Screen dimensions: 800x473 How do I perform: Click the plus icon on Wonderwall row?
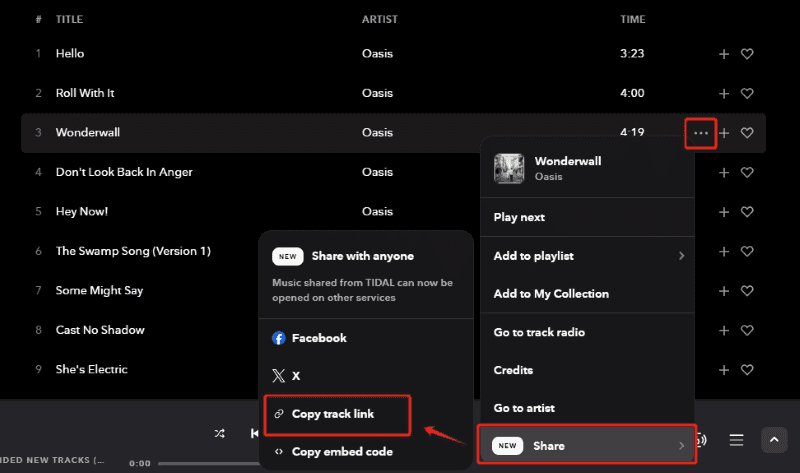point(723,133)
